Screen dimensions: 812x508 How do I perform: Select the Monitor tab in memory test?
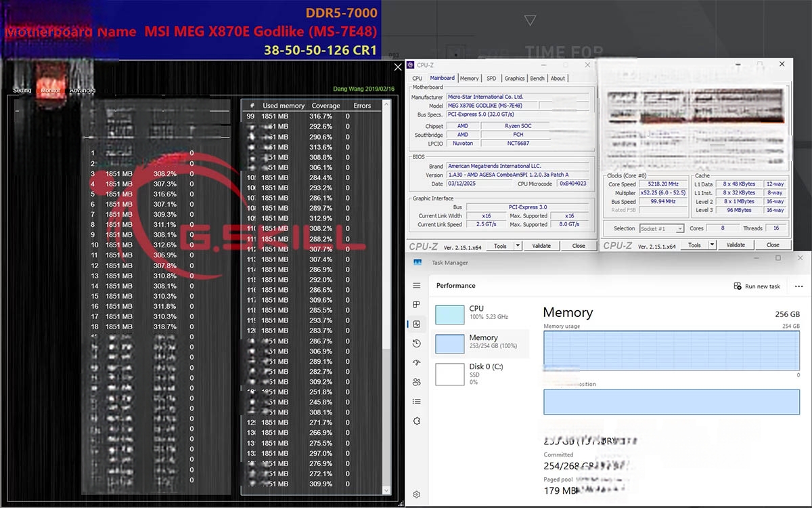click(x=51, y=90)
